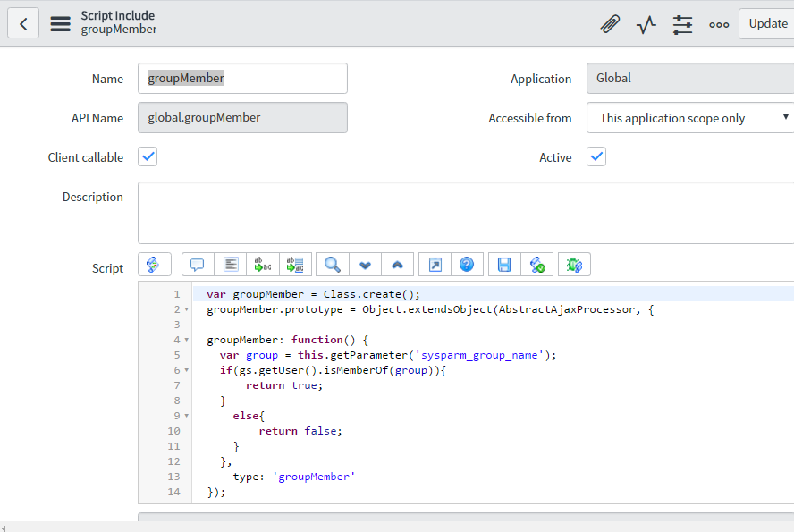This screenshot has width=794, height=532.
Task: Click into the Name input field
Action: (242, 79)
